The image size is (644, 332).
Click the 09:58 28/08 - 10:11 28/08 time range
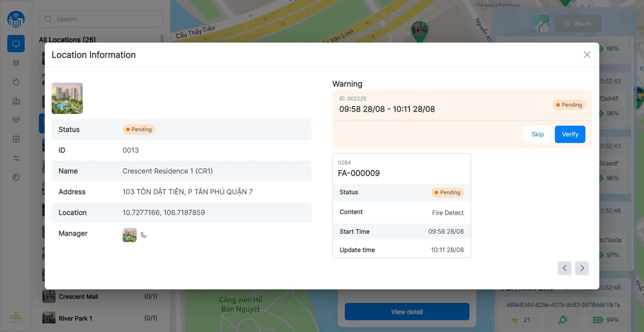pos(387,109)
